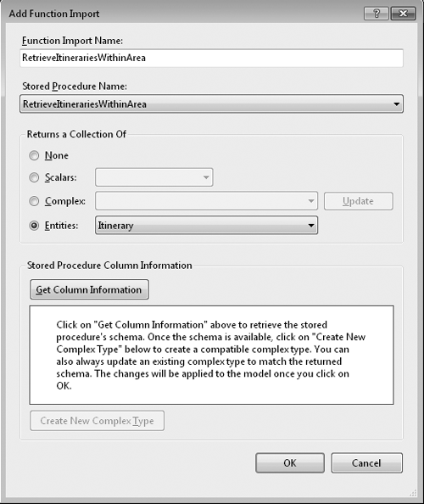Open the Entities dropdown showing Itinerary
The height and width of the screenshot is (504, 424).
pyautogui.click(x=206, y=226)
